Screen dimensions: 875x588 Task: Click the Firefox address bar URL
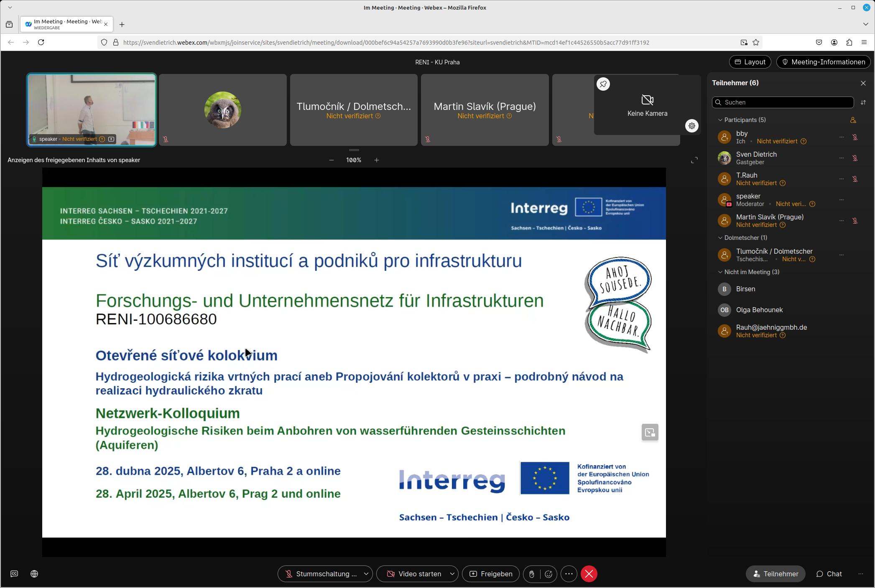point(386,42)
